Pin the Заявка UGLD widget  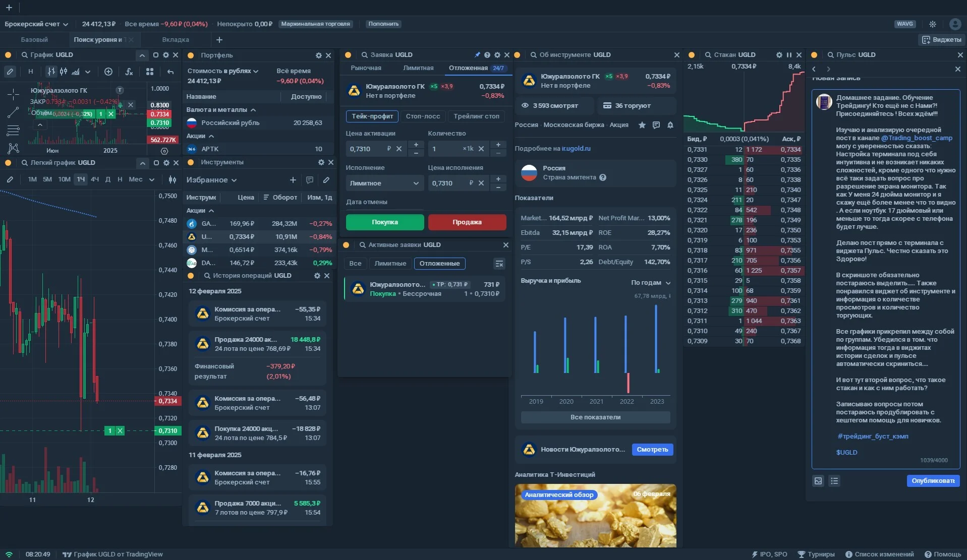pyautogui.click(x=477, y=55)
